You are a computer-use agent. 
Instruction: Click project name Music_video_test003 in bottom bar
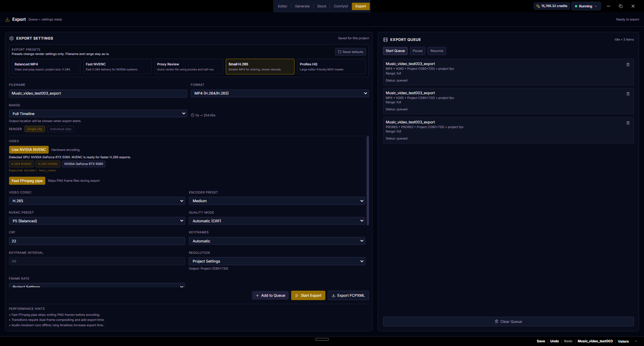tap(595, 341)
